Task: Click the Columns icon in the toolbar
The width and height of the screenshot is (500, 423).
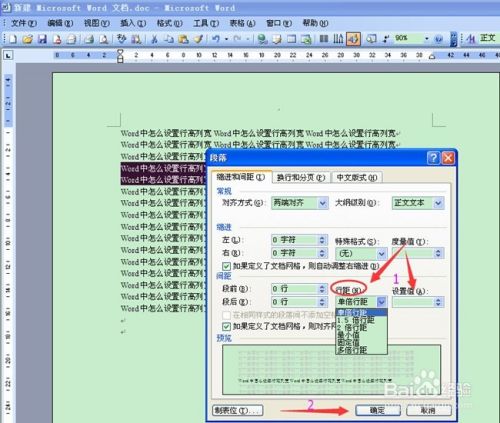Action: [324, 39]
